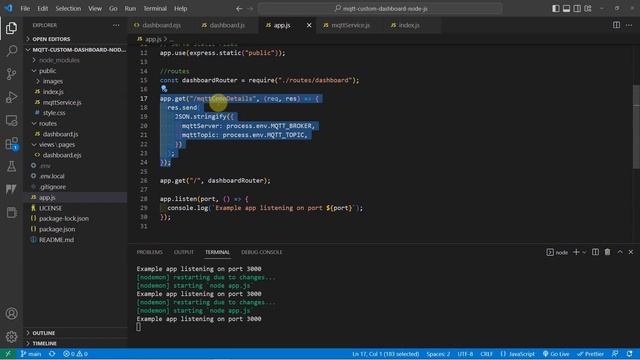Close the app.js editor tab
640x360 pixels.
click(x=309, y=25)
